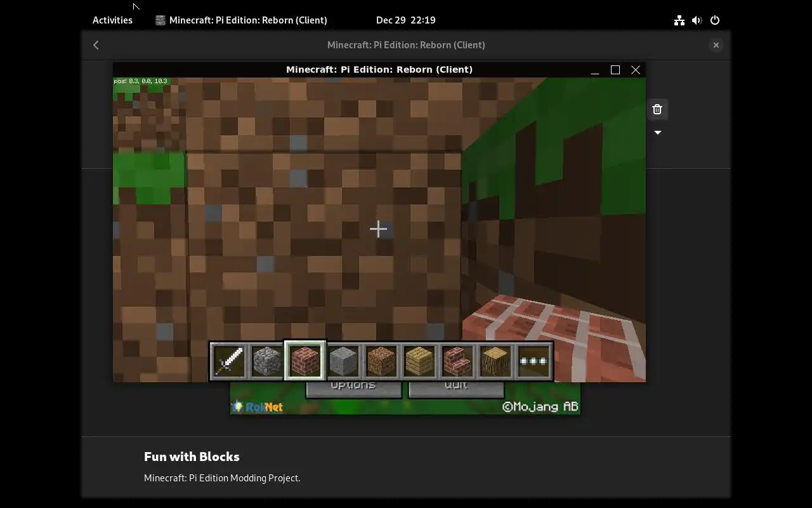
Task: Select the cobblestone block hotbar slot
Action: (x=267, y=361)
